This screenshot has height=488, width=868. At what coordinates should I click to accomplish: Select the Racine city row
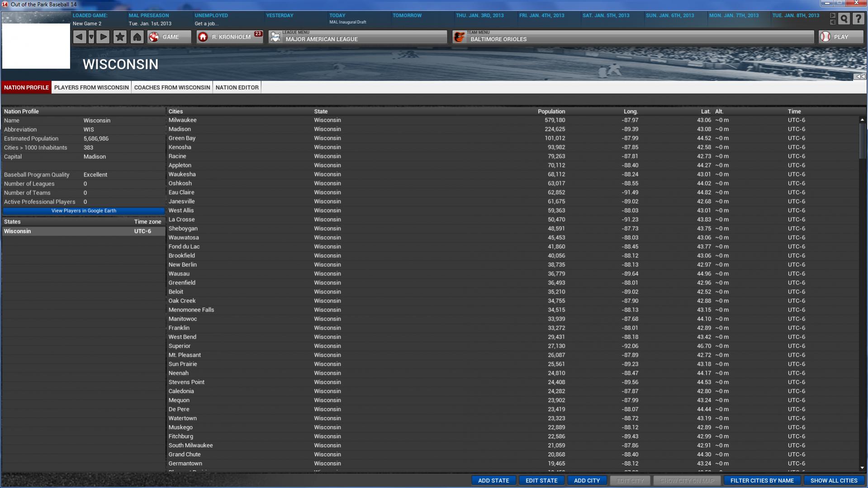point(513,156)
